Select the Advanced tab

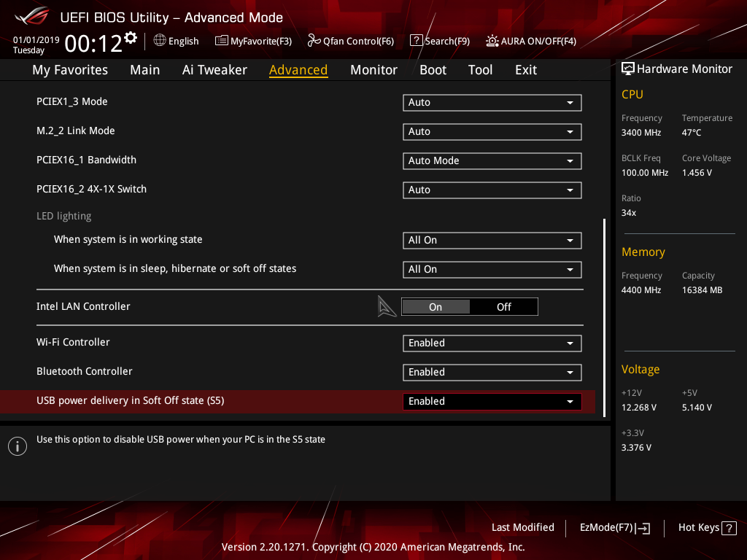coord(298,70)
